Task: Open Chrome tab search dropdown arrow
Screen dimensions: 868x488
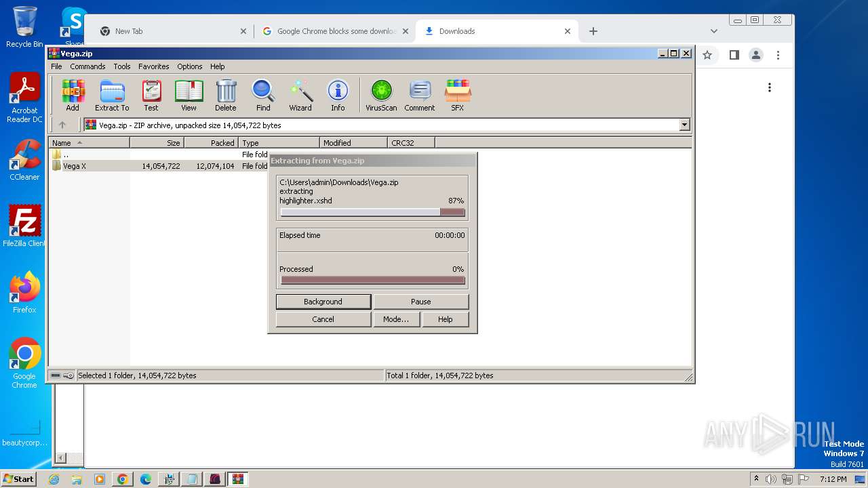Action: click(713, 31)
